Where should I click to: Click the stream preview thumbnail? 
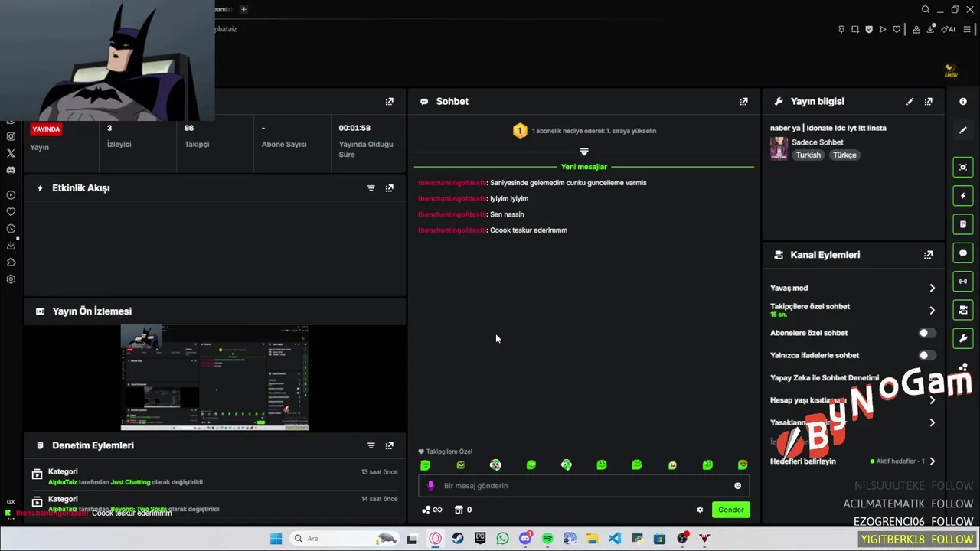[214, 377]
